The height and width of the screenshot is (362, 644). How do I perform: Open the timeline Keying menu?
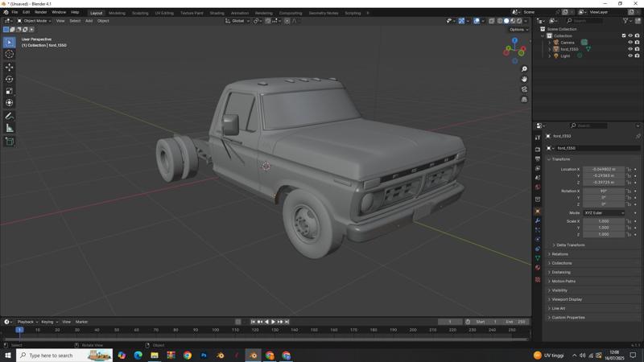(49, 322)
